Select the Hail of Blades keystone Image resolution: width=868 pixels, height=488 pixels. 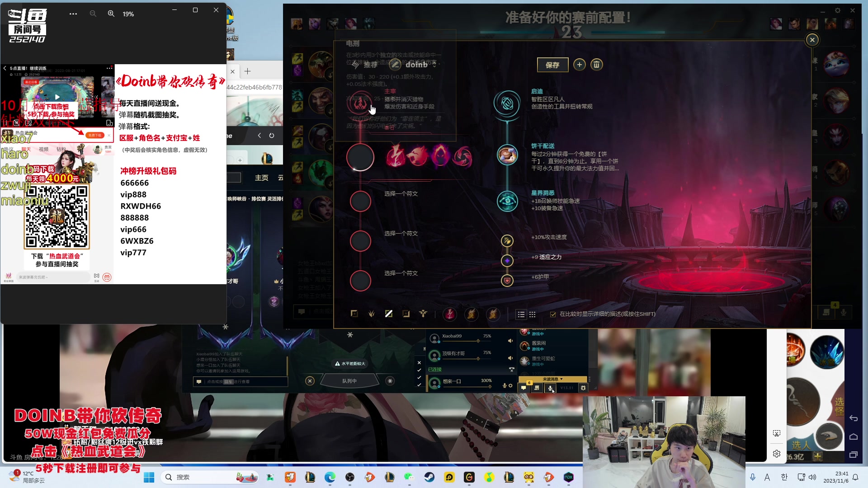point(462,157)
